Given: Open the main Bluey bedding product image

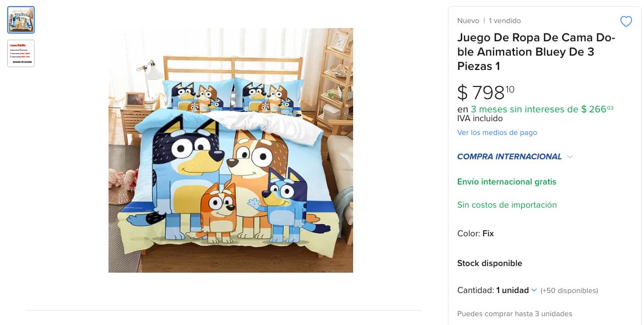Looking at the screenshot, I should [230, 150].
